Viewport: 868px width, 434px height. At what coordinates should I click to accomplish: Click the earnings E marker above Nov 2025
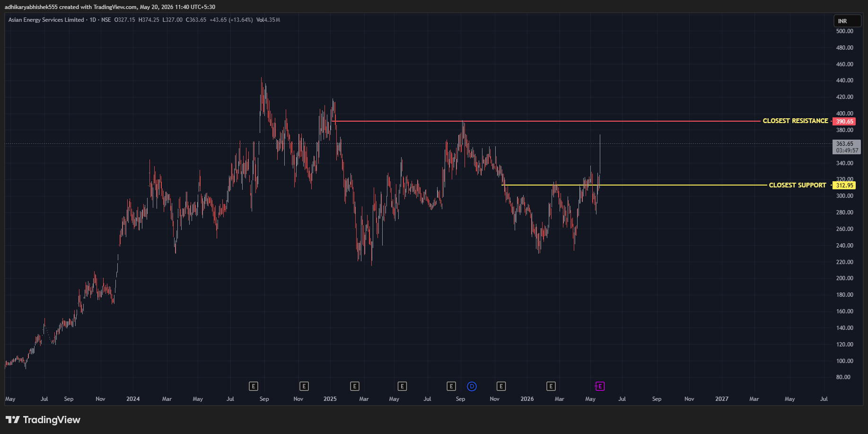[501, 386]
